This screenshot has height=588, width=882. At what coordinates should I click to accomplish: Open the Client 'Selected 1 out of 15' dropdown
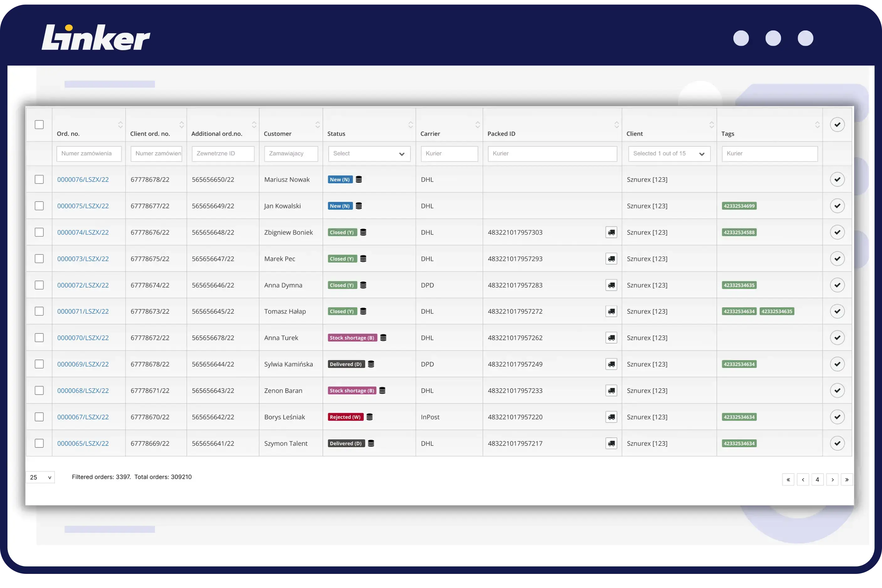point(669,154)
